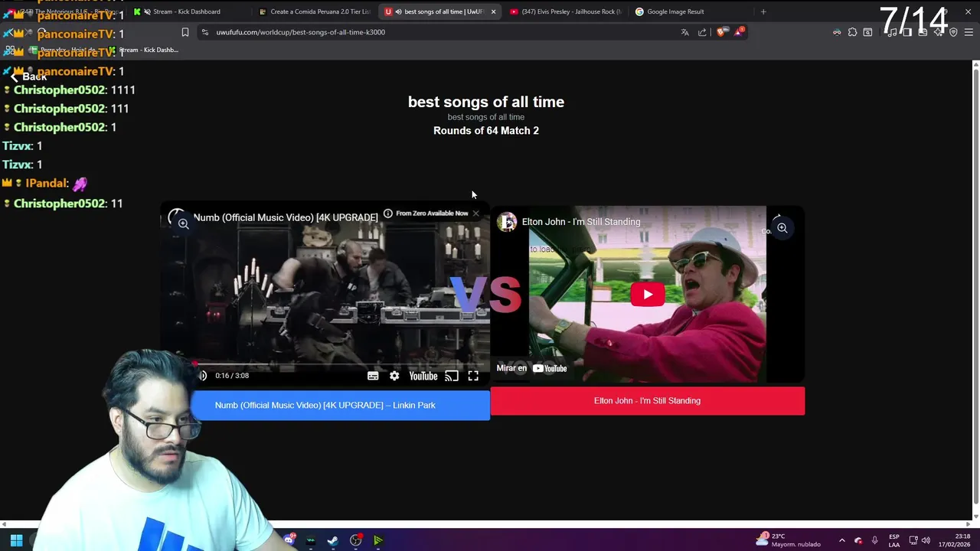
Task: Open the From Zero Available Now info card
Action: (426, 214)
